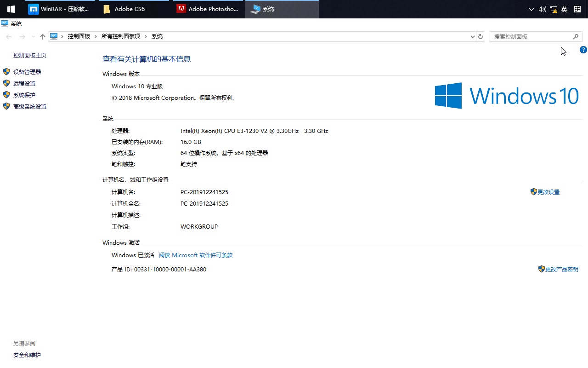Open 远程设置 link
The image size is (588, 368).
coord(24,84)
